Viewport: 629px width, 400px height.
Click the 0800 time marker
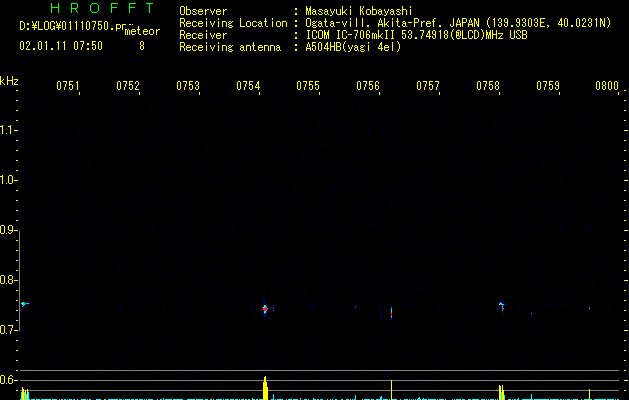click(x=607, y=86)
